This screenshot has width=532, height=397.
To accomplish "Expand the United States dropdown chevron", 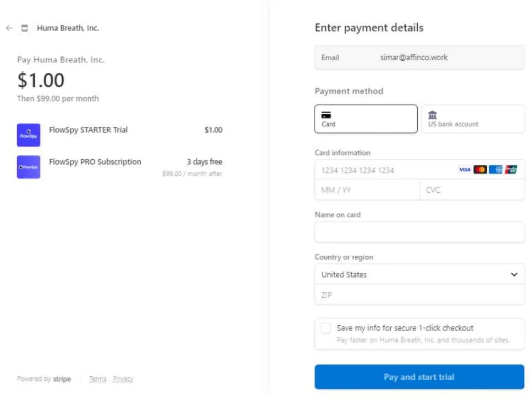I will tap(514, 274).
